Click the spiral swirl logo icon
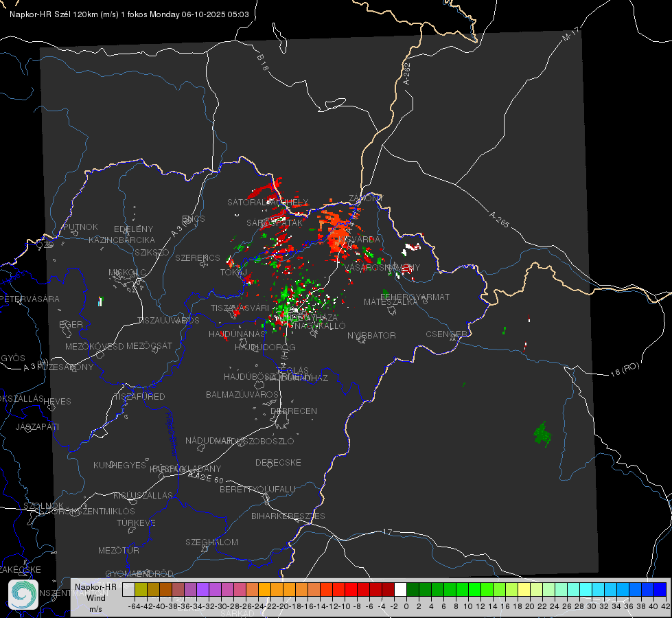 [23, 595]
